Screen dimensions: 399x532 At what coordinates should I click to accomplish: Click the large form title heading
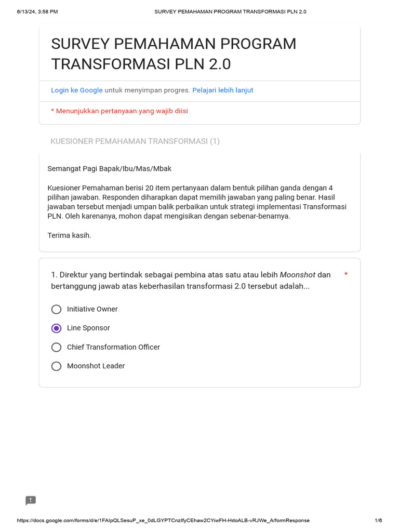coord(174,54)
